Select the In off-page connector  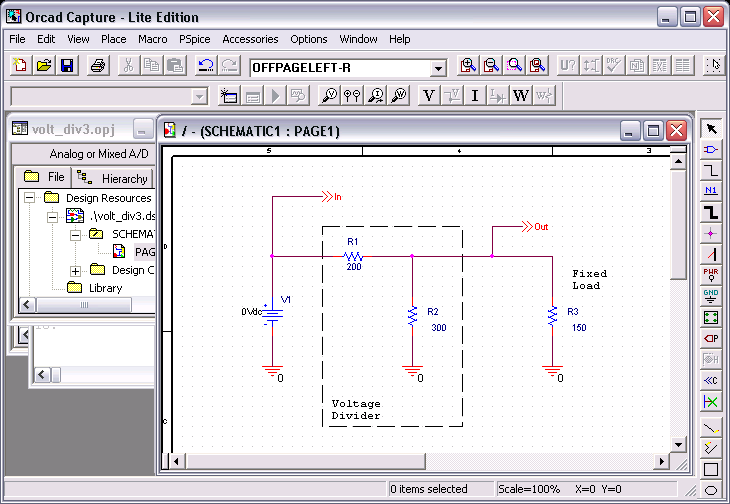[331, 197]
